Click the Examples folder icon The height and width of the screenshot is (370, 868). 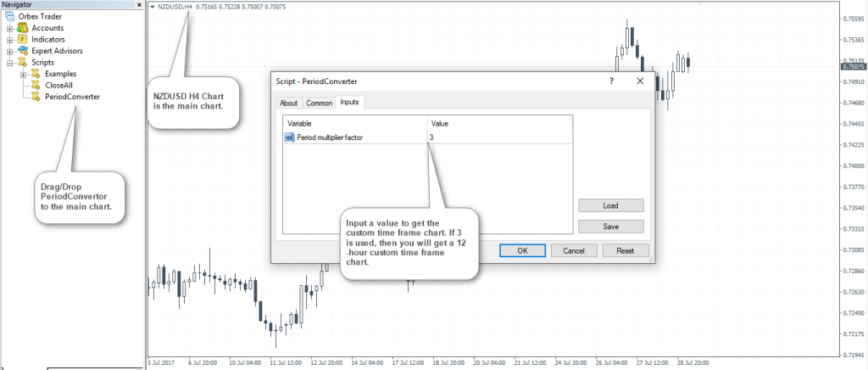tap(36, 74)
